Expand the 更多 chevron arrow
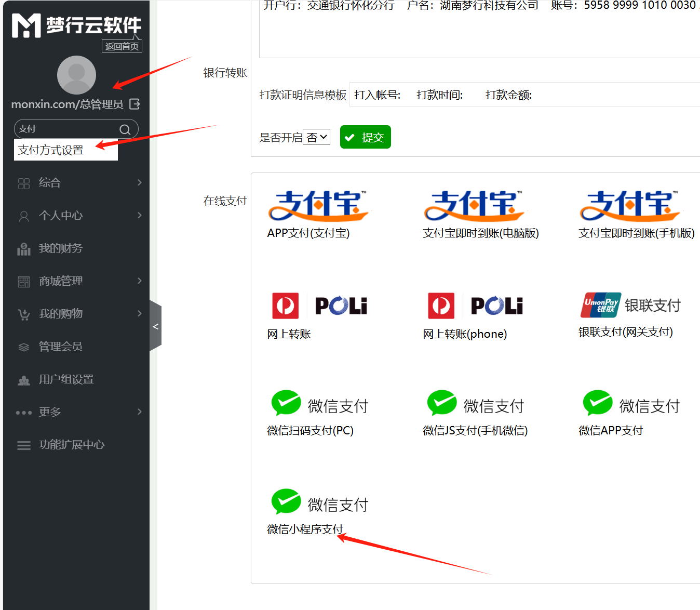 coord(139,412)
